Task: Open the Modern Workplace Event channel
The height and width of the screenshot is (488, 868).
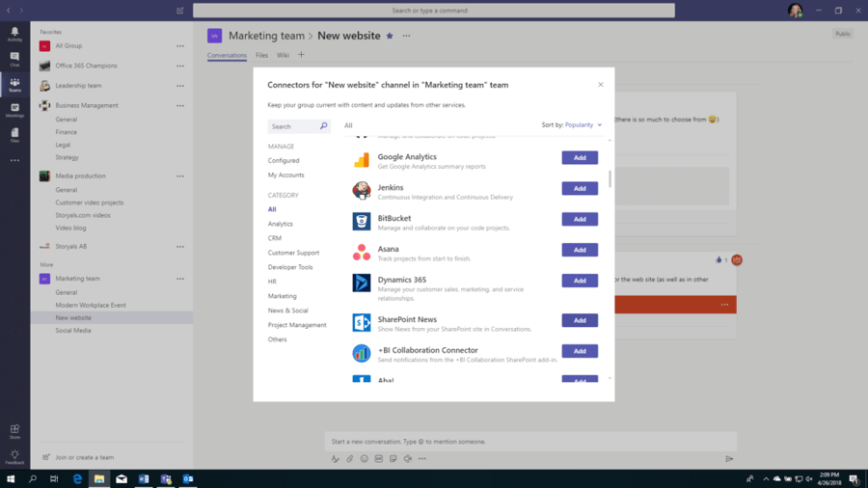Action: (91, 305)
